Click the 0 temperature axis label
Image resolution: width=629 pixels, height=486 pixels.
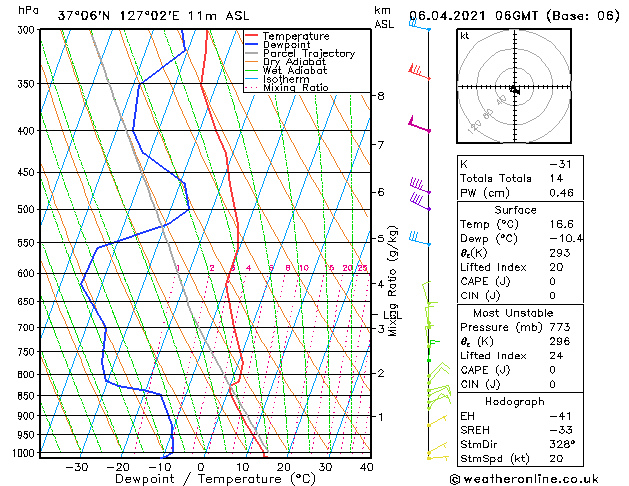click(201, 467)
